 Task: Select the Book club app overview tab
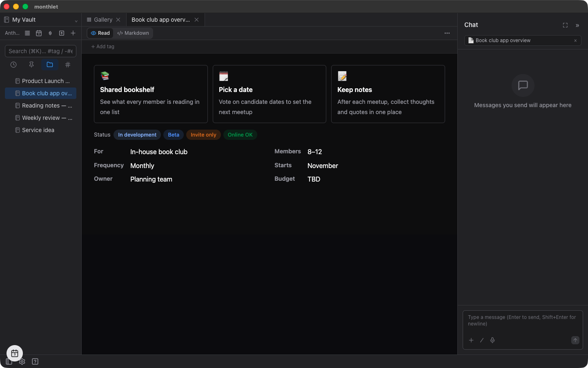160,20
